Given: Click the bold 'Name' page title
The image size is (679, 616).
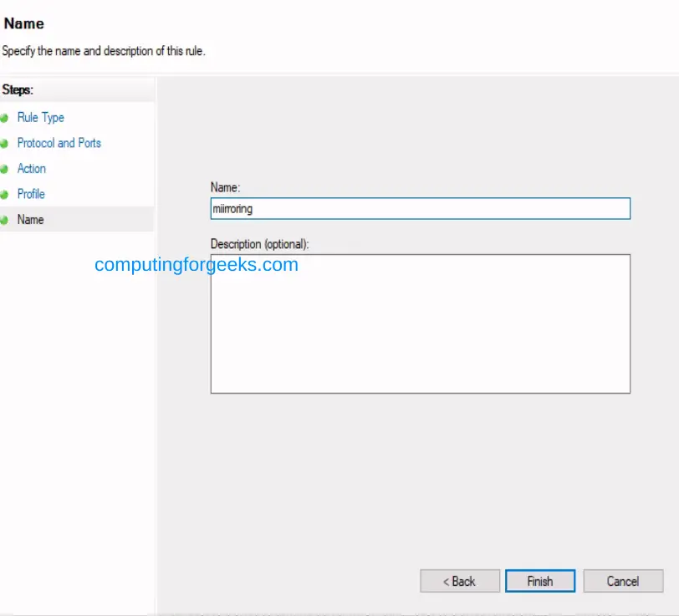Looking at the screenshot, I should [24, 23].
